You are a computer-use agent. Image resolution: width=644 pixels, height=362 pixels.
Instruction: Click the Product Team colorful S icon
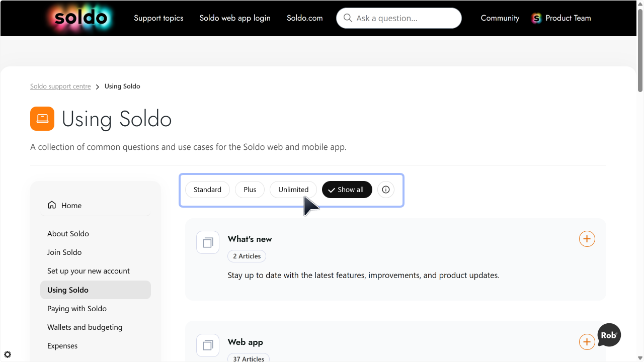[536, 18]
